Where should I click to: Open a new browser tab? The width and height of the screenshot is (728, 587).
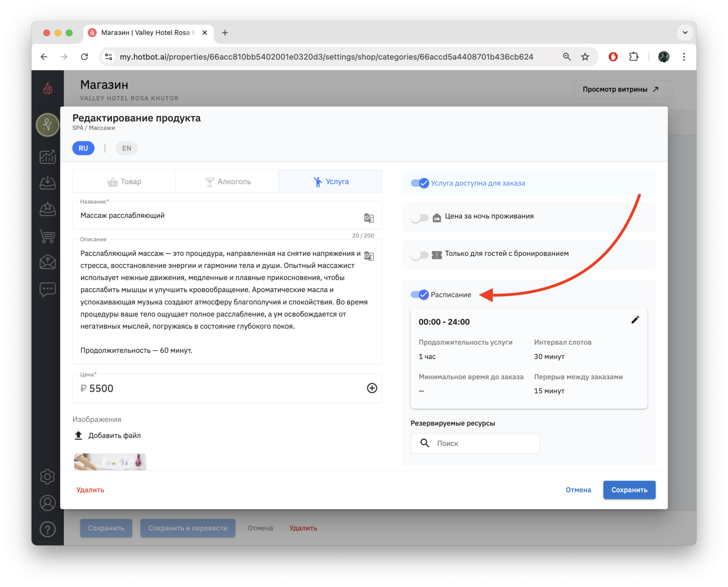pos(225,32)
